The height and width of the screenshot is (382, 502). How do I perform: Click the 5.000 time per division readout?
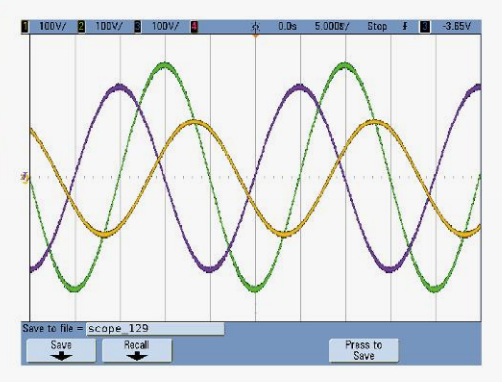point(332,26)
